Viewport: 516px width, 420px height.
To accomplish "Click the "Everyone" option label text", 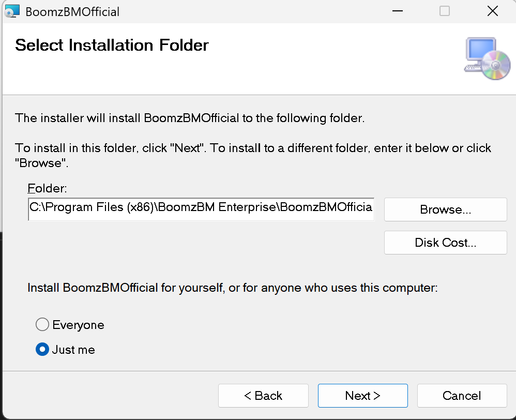I will coord(78,325).
